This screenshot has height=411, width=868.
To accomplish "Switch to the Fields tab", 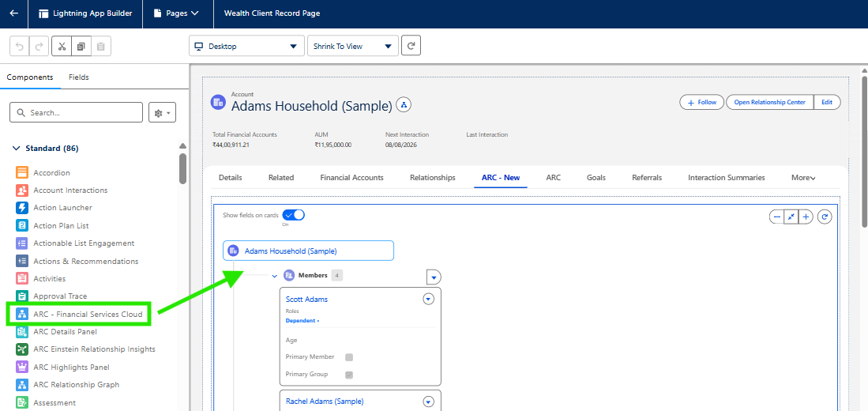I will pyautogui.click(x=79, y=77).
